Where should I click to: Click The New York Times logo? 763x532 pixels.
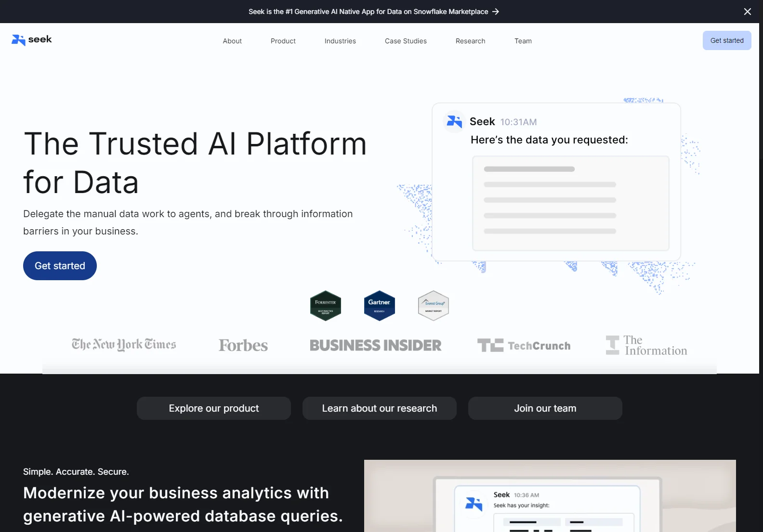pos(124,344)
